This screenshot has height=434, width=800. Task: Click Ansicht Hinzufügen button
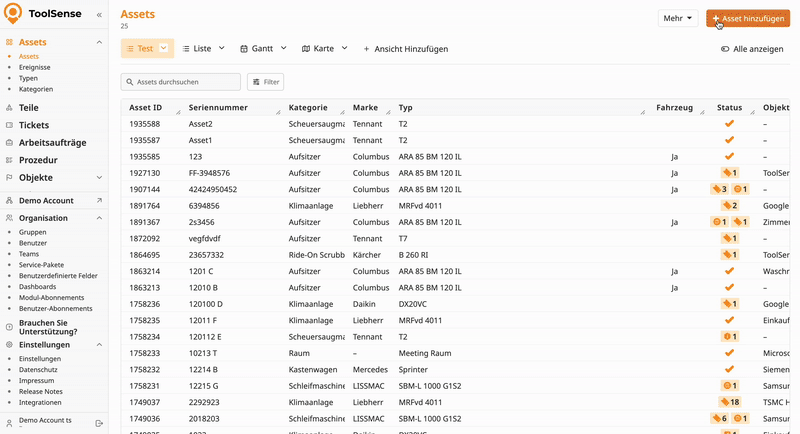click(x=406, y=49)
